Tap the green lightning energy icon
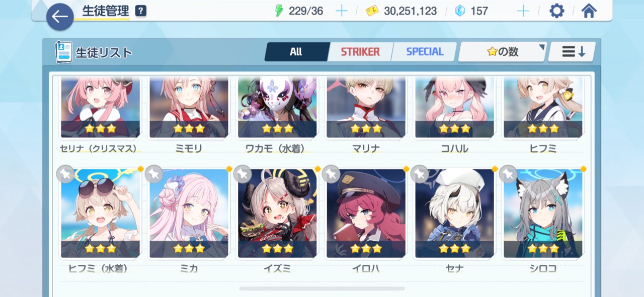644x297 pixels. (x=279, y=11)
